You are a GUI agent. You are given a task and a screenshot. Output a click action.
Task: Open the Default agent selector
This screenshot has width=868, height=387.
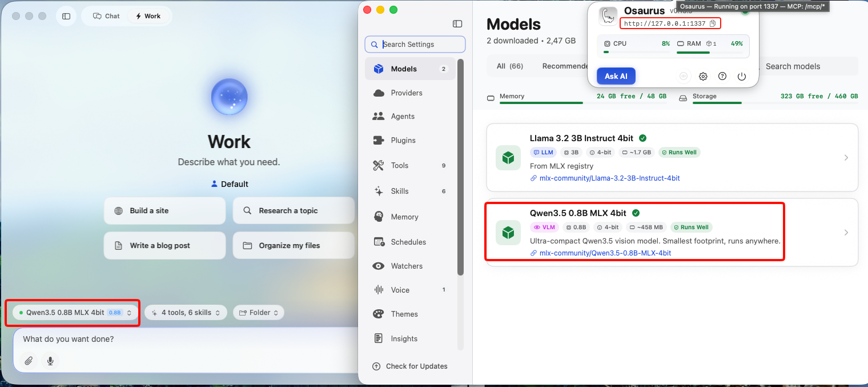tap(230, 184)
